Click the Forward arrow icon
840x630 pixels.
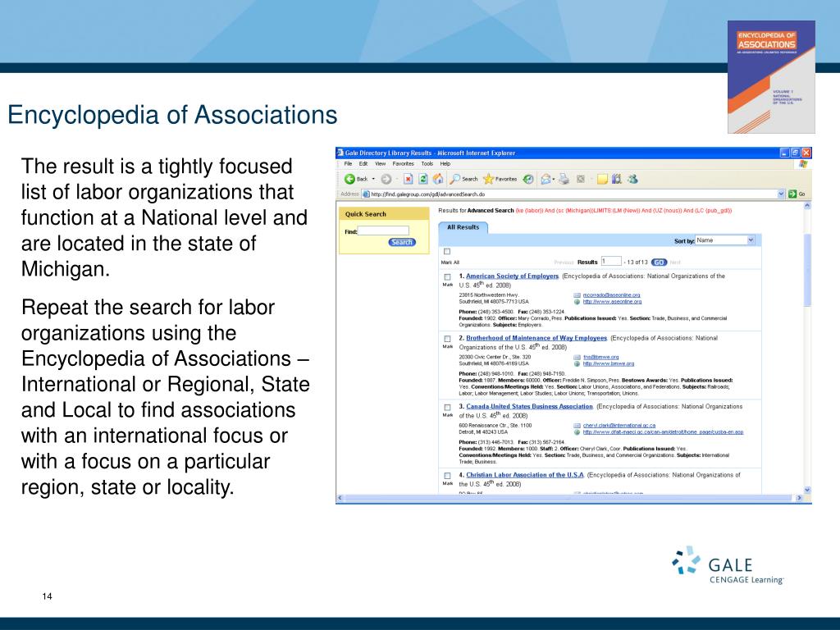(386, 179)
